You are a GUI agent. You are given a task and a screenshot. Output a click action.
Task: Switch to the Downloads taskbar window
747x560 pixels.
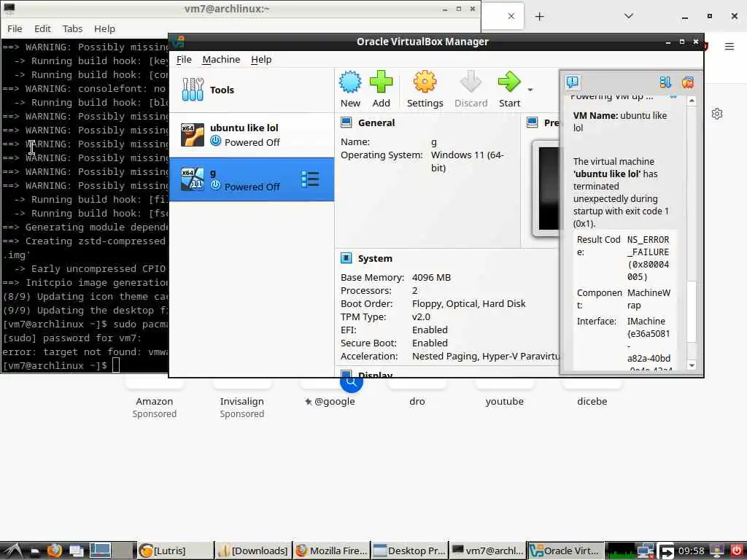(x=253, y=551)
